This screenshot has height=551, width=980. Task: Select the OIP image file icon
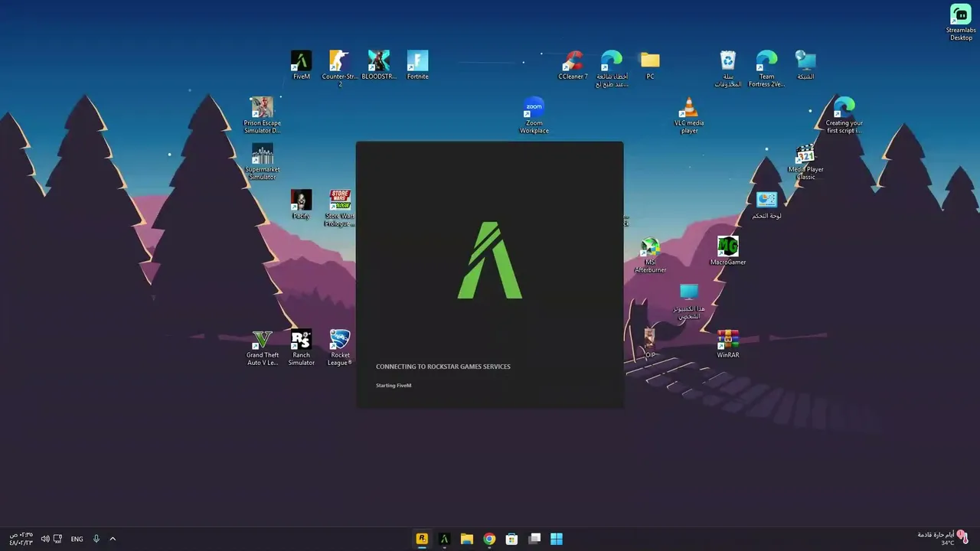pos(650,344)
